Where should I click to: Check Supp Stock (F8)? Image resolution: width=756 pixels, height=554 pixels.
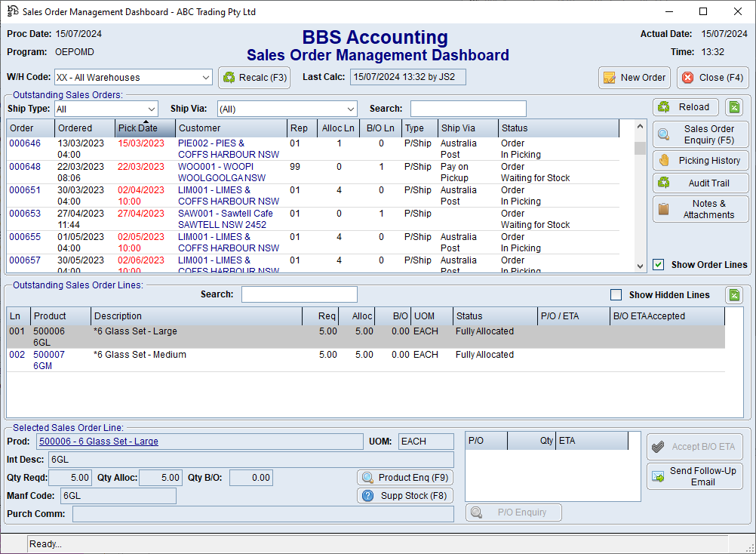(x=405, y=496)
